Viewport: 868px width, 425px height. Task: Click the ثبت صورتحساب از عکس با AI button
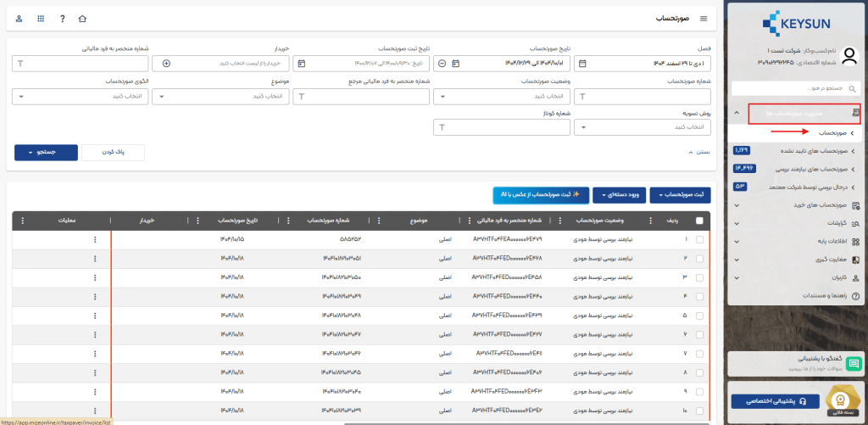[541, 195]
